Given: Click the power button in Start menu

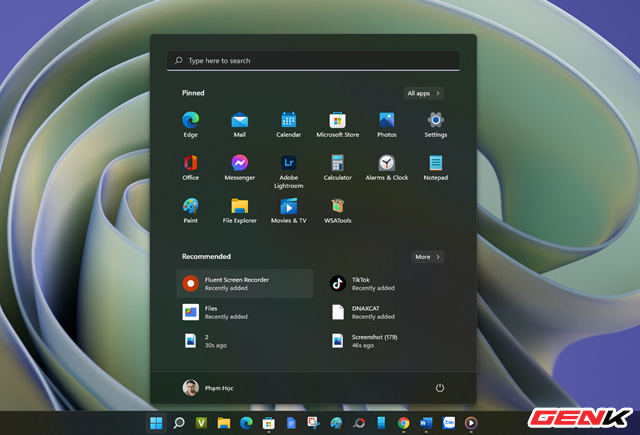Looking at the screenshot, I should pyautogui.click(x=440, y=388).
